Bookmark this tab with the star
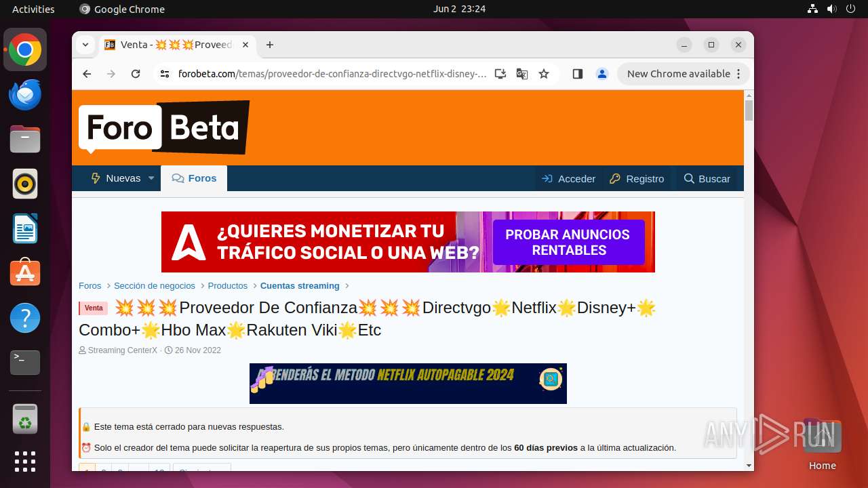Image resolution: width=868 pixels, height=488 pixels. [x=544, y=74]
